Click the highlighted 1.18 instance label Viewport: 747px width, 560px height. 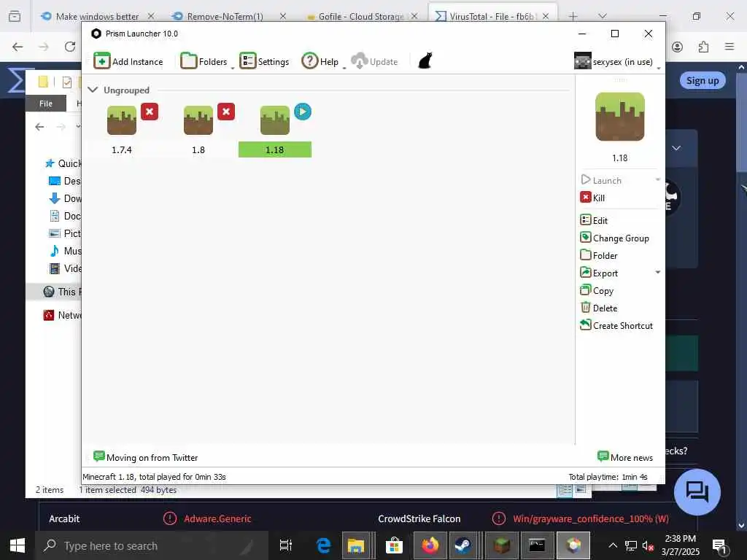click(275, 149)
